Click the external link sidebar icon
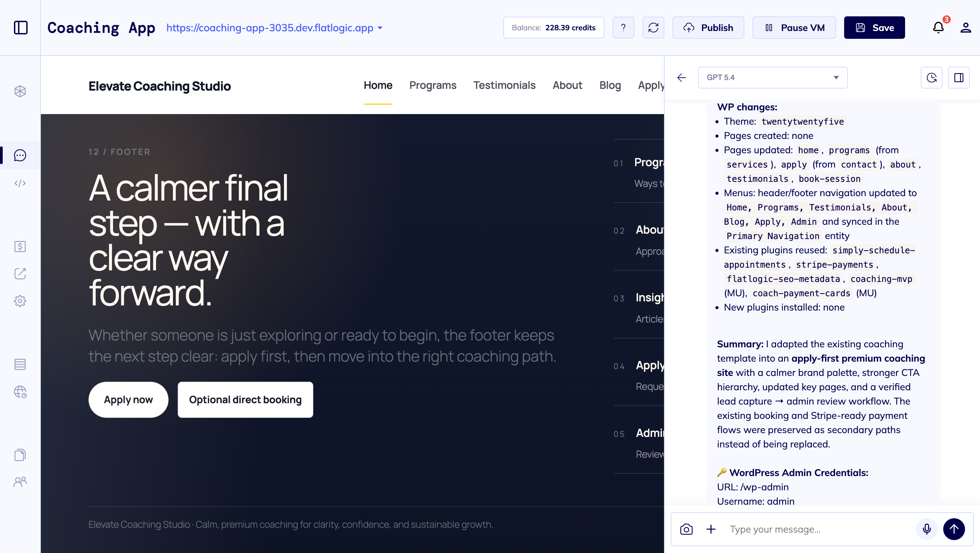This screenshot has height=553, width=980. (x=20, y=273)
